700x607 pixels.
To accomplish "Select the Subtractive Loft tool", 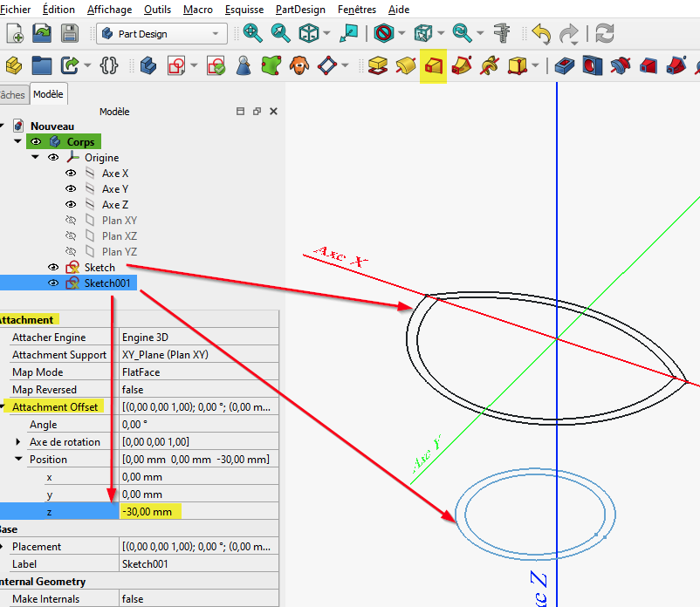I will (x=648, y=66).
